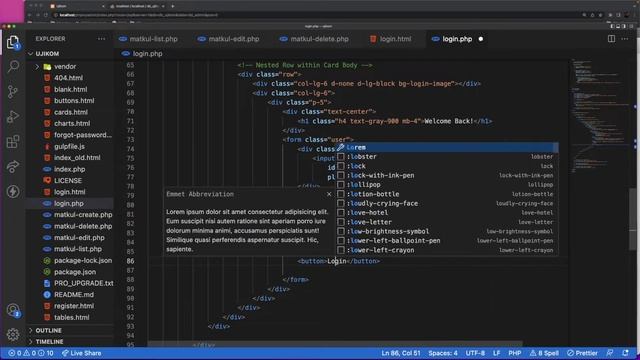Image resolution: width=640 pixels, height=360 pixels.
Task: Click Live Share in status bar
Action: tap(81, 353)
